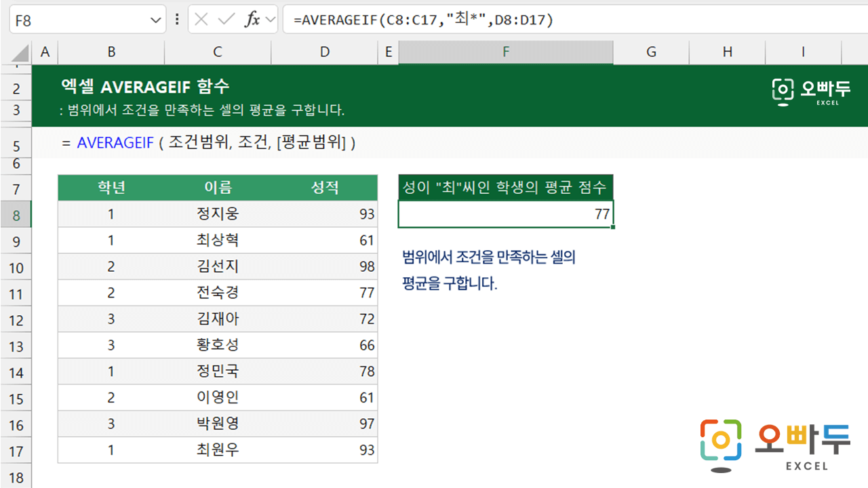Click the Cancel (X) icon in formula bar
868x488 pixels.
click(x=201, y=20)
